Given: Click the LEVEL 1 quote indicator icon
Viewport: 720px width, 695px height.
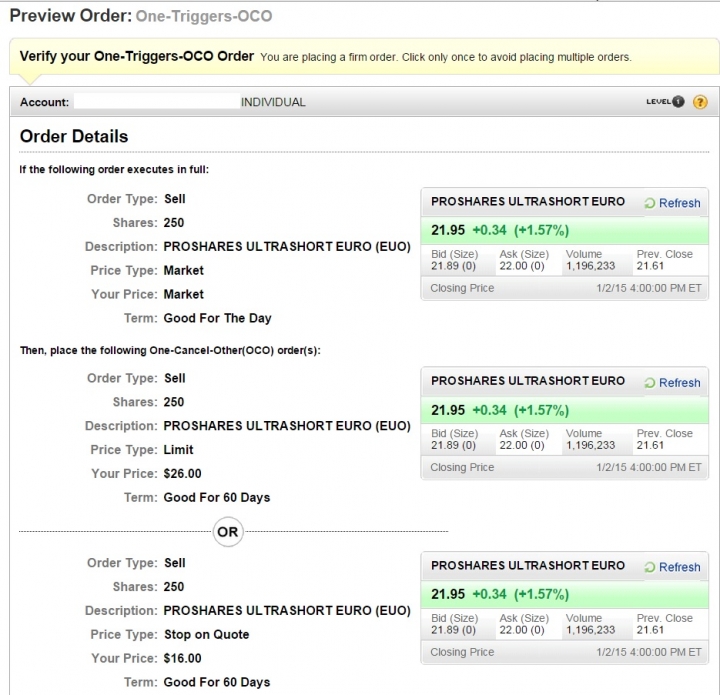Looking at the screenshot, I should 665,101.
